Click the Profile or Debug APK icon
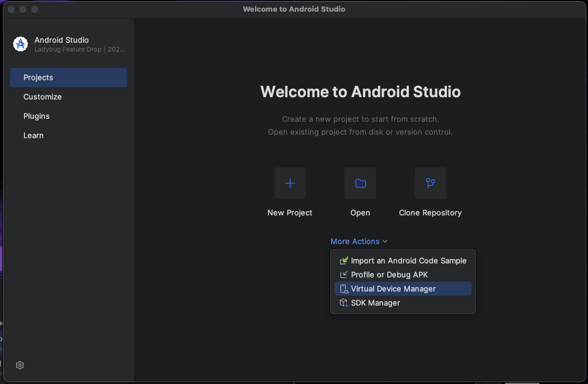 (344, 275)
